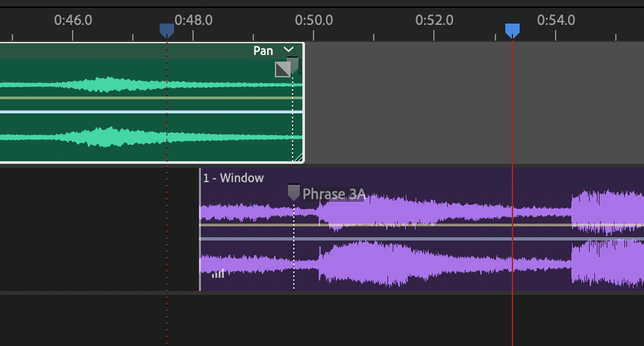Click the 0:50.0 mark on the time ruler
The width and height of the screenshot is (644, 346).
(x=313, y=20)
